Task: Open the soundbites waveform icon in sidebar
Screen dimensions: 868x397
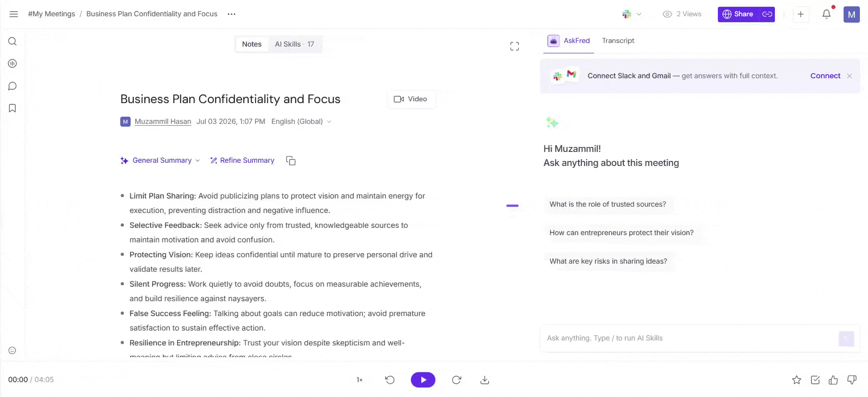Action: point(13,64)
